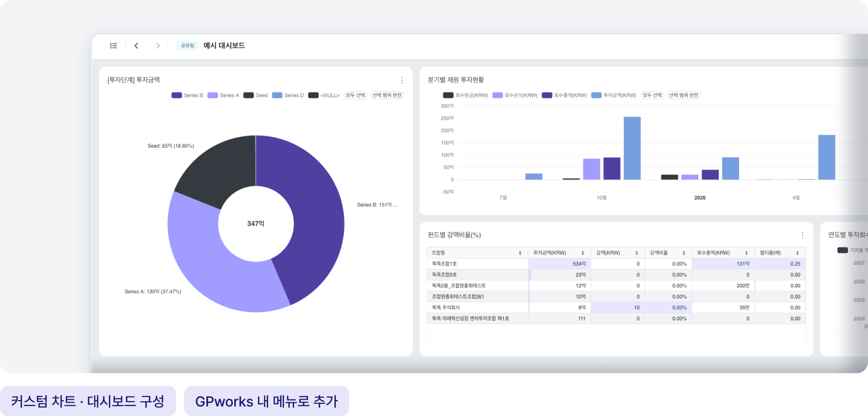Toggle Series D legend in pie chart
This screenshot has height=416, width=868.
[288, 95]
